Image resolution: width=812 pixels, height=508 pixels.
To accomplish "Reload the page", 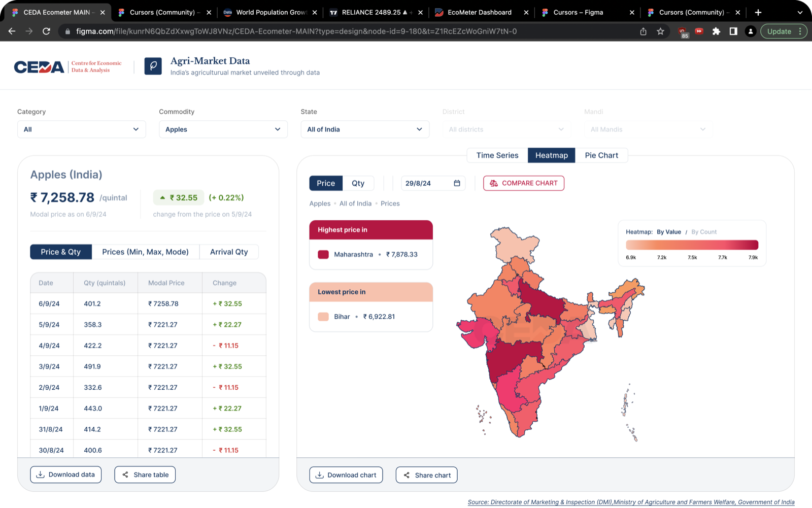I will [x=46, y=31].
